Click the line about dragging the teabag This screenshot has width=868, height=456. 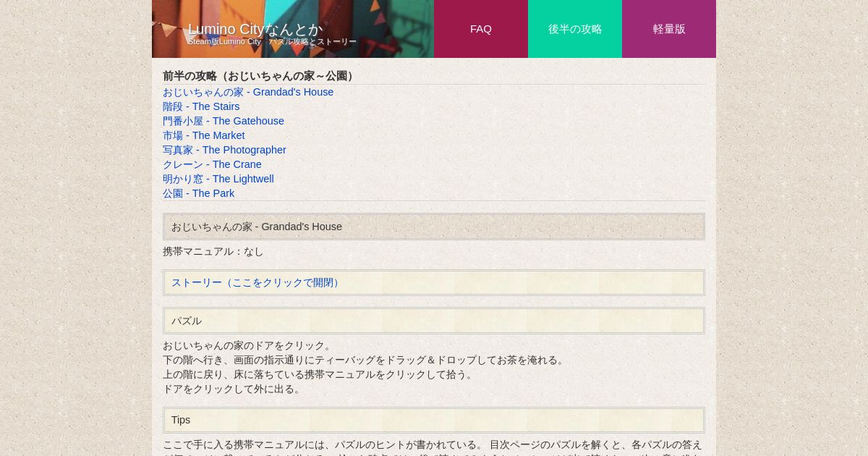click(x=365, y=360)
